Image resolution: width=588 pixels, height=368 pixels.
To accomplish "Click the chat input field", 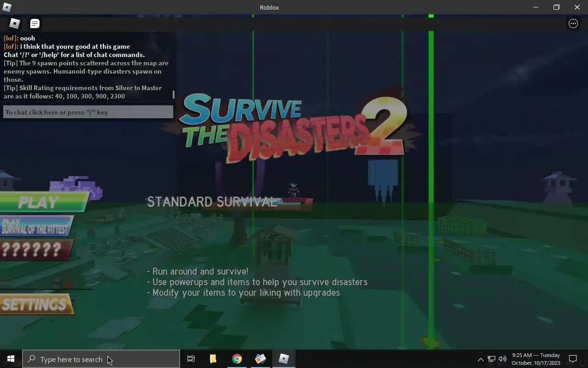I will [88, 112].
